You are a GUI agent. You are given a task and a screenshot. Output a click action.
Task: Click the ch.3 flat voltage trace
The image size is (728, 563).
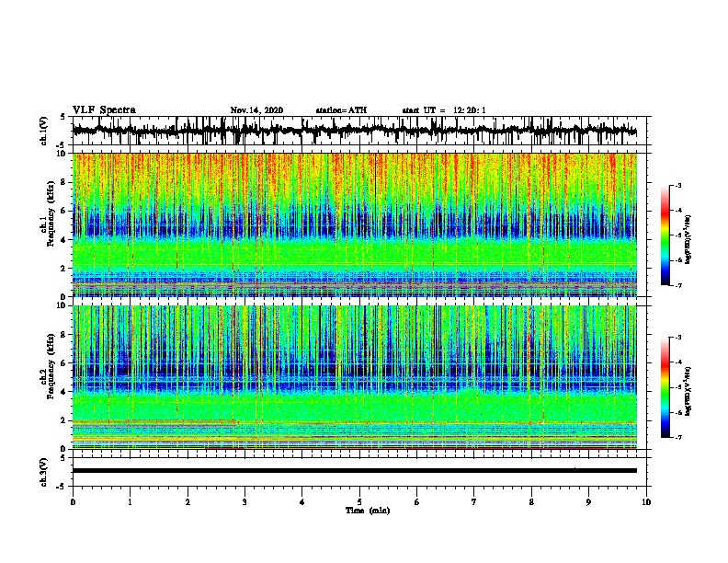[x=354, y=471]
